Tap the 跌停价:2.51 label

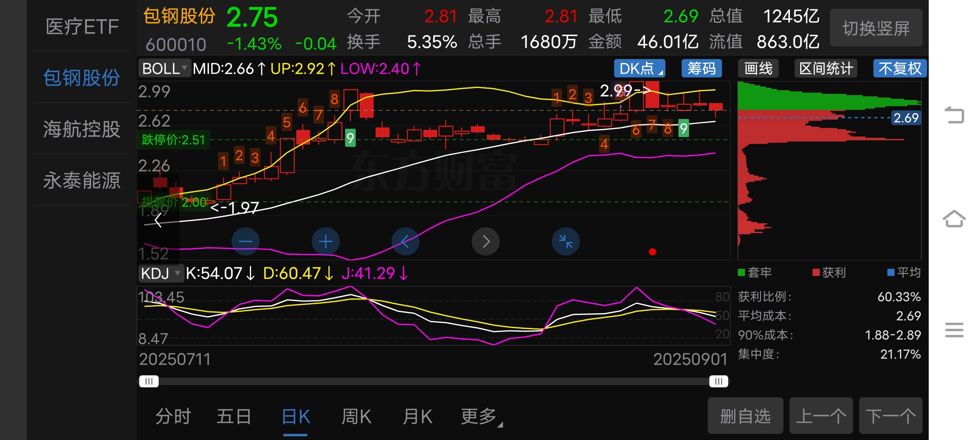point(173,140)
